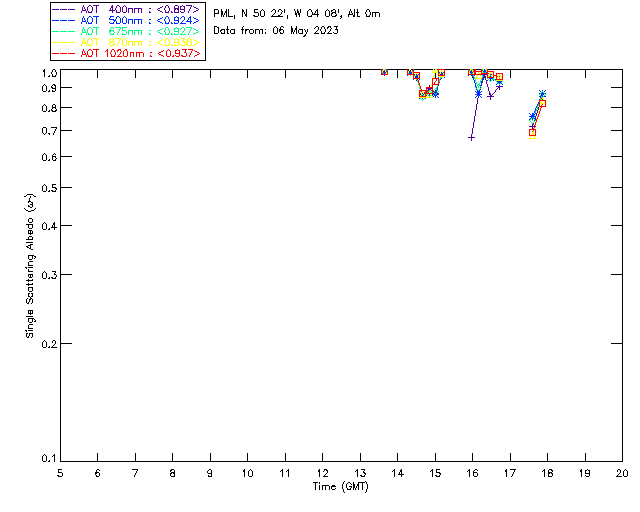This screenshot has width=640, height=512.
Task: Select the x-axis tick label '10'
Action: coord(247,473)
